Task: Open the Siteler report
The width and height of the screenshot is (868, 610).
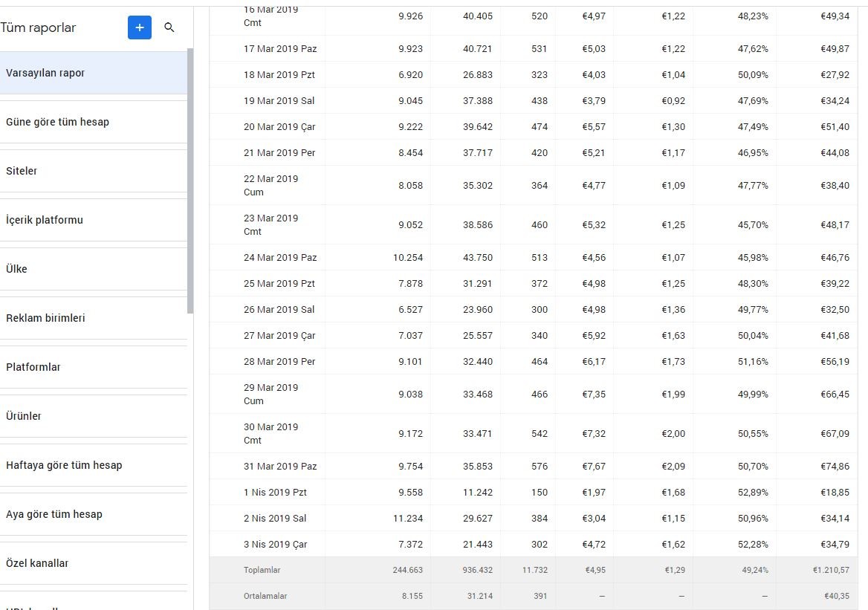Action: 94,171
